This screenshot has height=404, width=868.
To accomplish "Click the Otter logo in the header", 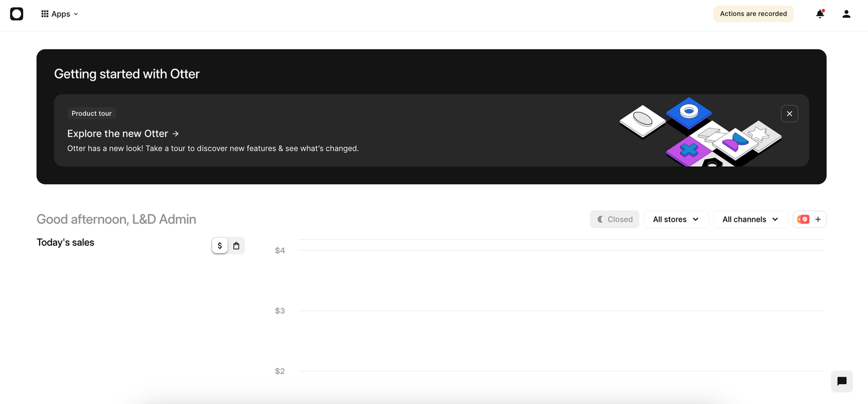I will pos(17,14).
